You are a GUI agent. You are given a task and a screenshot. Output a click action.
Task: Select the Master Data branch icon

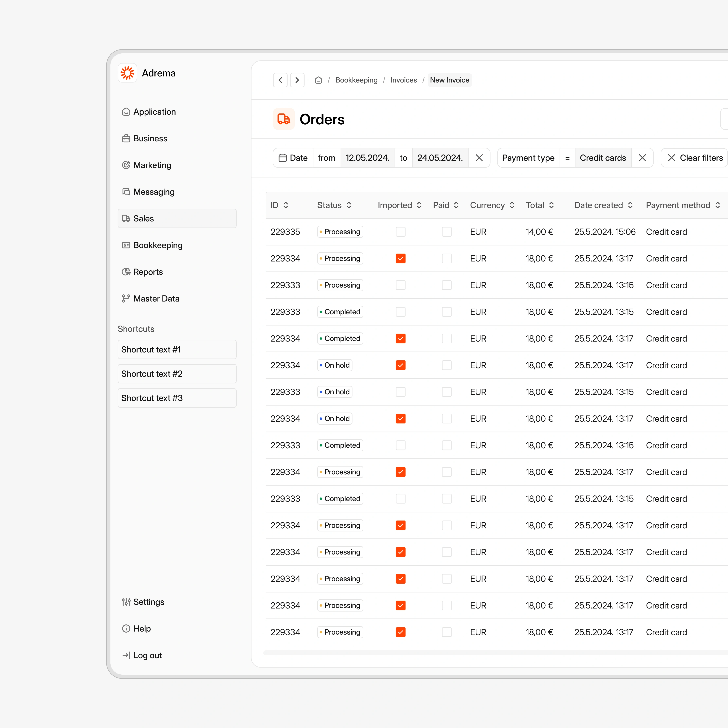(x=126, y=298)
